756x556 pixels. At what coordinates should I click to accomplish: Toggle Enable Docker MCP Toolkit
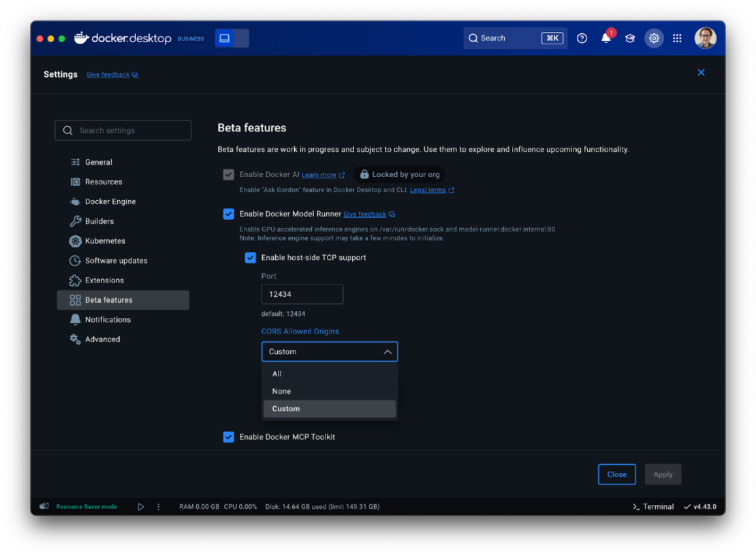(228, 437)
